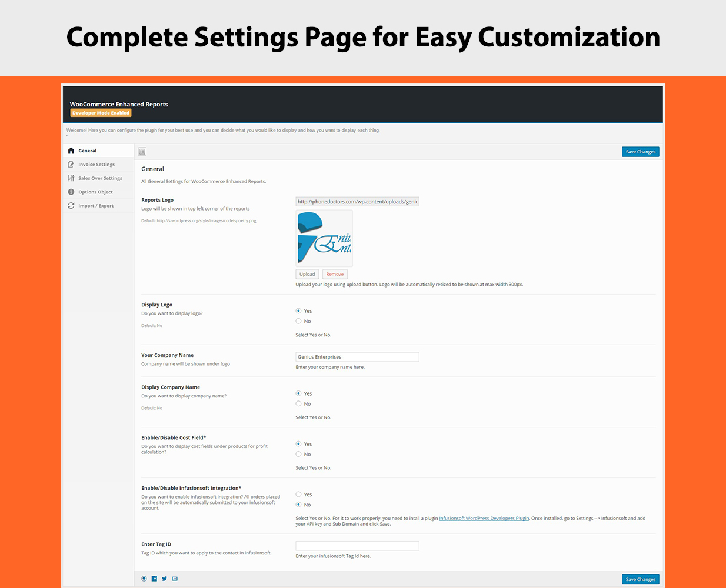Click the WooCommerce Enhanced Reports header title

click(119, 104)
